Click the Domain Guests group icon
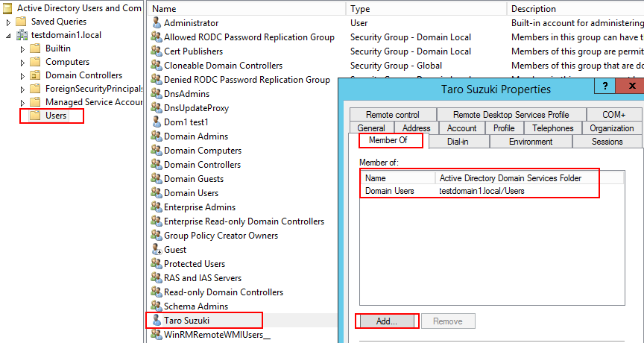 (157, 179)
